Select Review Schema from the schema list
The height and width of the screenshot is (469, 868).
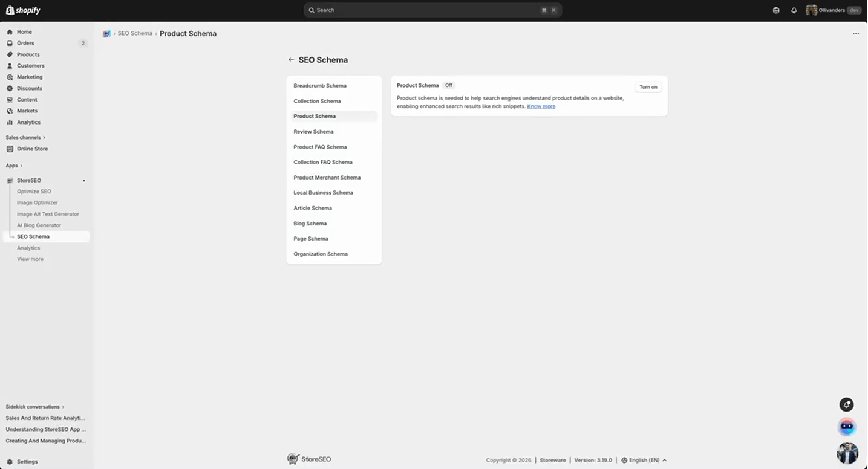coord(313,131)
